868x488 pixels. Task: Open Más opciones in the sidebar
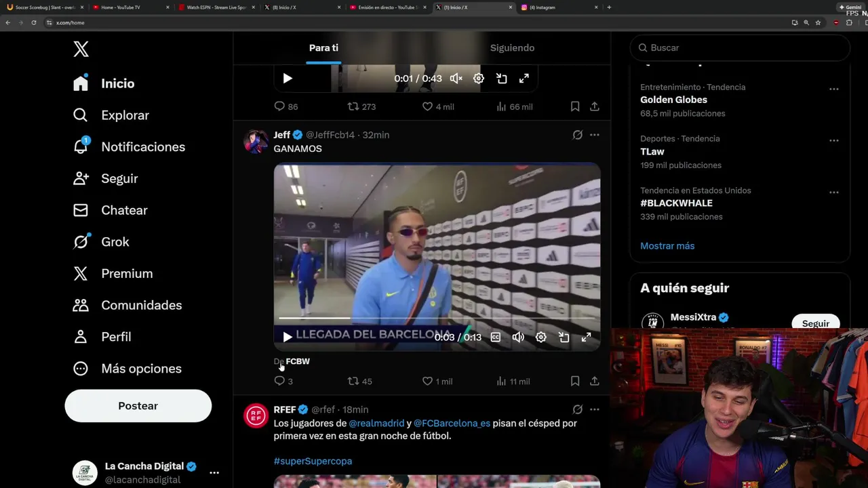point(127,369)
